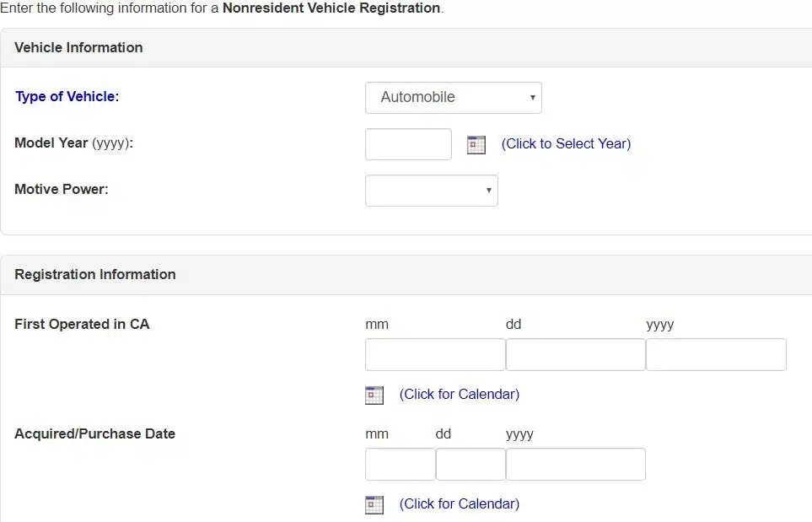
Task: Select the Type of Vehicle dropdown arrow
Action: click(532, 97)
